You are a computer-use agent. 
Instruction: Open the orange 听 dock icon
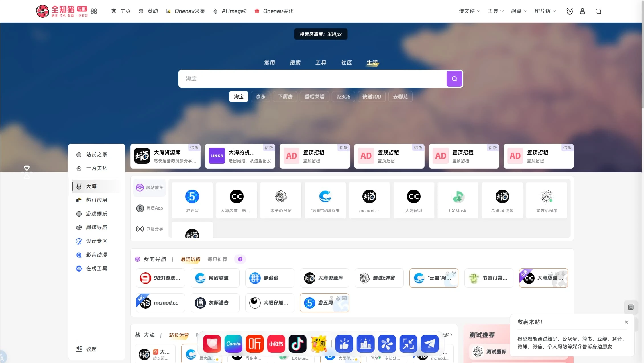(x=255, y=344)
